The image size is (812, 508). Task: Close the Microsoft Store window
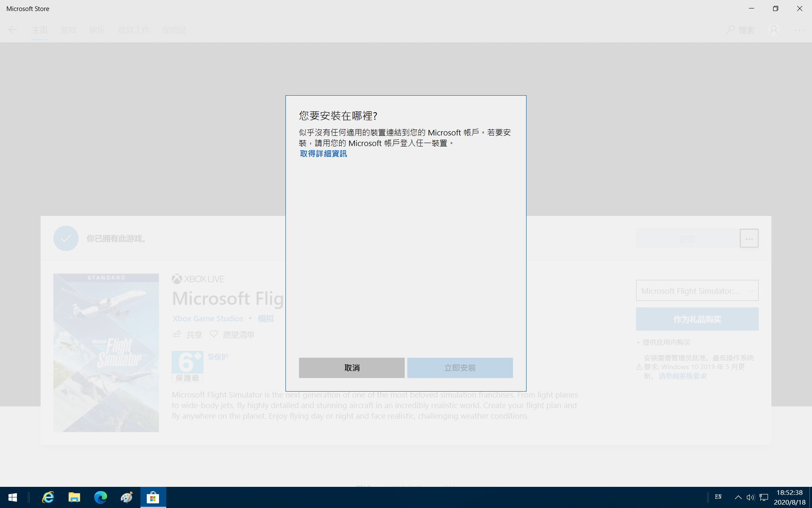(800, 8)
